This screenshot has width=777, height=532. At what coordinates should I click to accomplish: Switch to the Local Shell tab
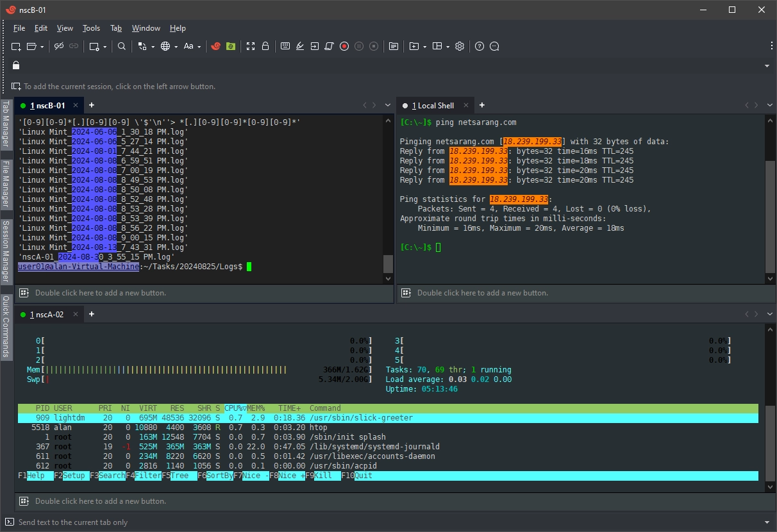pos(433,105)
